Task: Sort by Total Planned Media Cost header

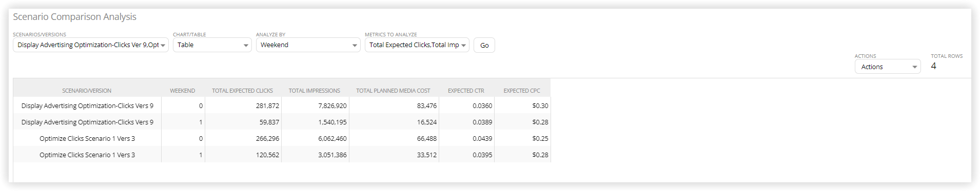Action: tap(394, 91)
